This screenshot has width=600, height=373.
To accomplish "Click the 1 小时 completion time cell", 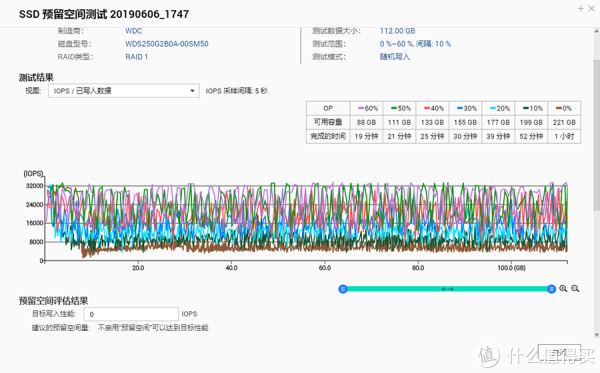I will (x=564, y=137).
